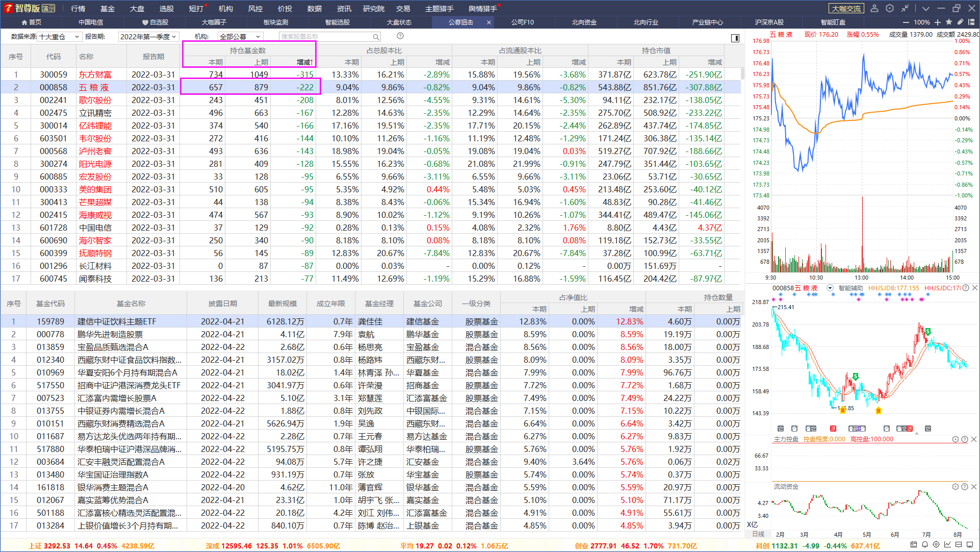Close the 流动资金 indicator panel
The height and width of the screenshot is (552, 980).
(973, 487)
